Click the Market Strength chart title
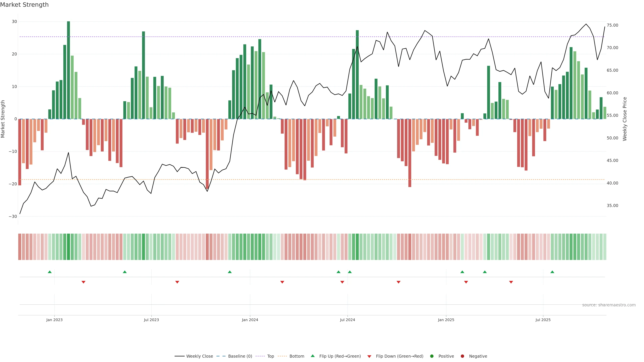Screen dimensions: 644x362 pyautogui.click(x=24, y=5)
